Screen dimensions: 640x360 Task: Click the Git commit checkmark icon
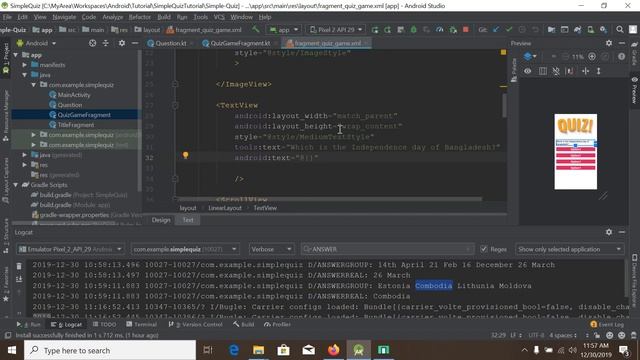(509, 29)
